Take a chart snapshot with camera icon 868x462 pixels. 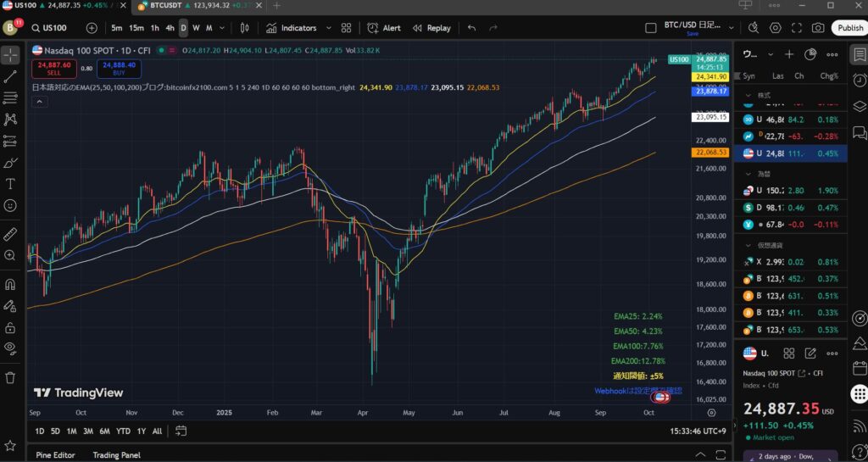tap(817, 28)
